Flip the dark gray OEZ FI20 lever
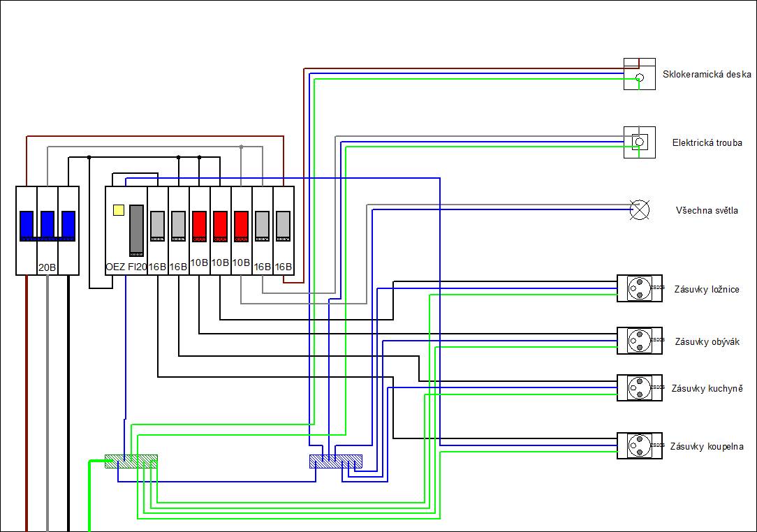Image resolution: width=757 pixels, height=532 pixels. tap(137, 231)
